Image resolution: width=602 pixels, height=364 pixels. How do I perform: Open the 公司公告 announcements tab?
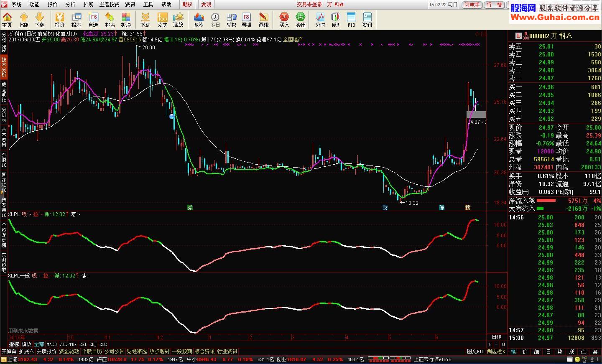click(x=114, y=351)
